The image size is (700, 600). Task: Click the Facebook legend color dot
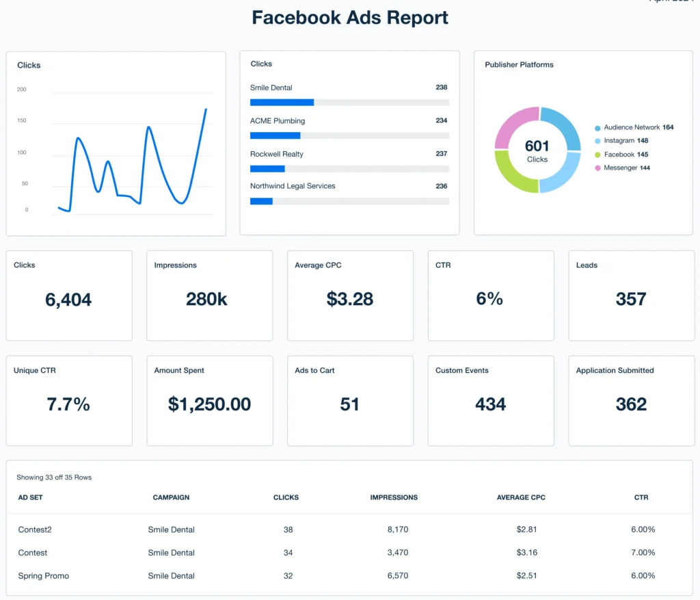[597, 155]
